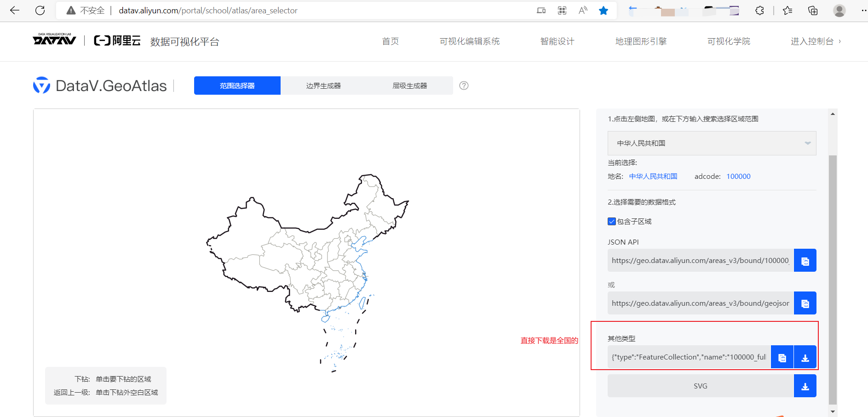Select the 范围选择器 tab
This screenshot has height=417, width=868.
tap(237, 86)
